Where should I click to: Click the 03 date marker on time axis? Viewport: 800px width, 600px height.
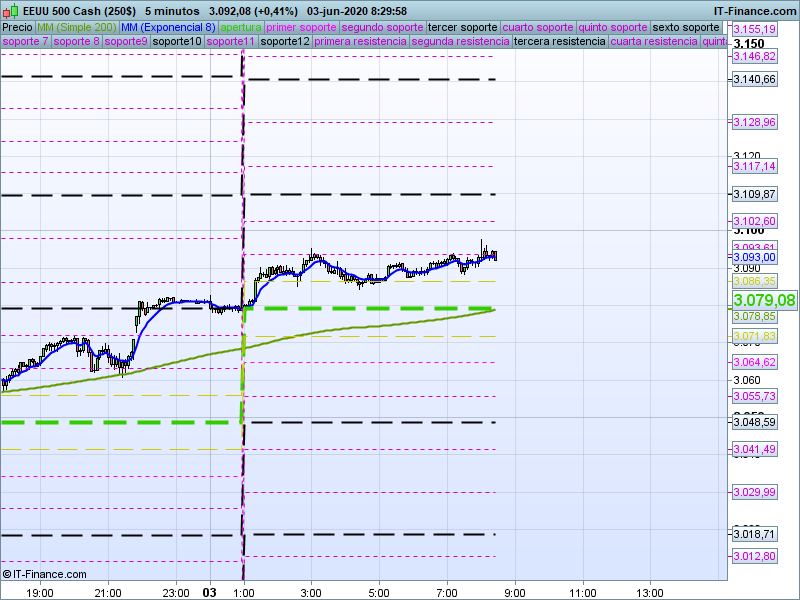tap(210, 592)
